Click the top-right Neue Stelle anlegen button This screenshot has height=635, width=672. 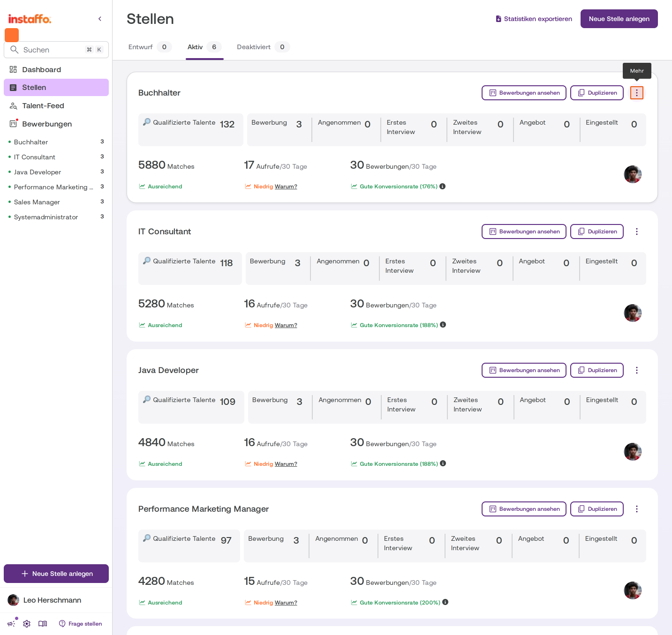[619, 19]
